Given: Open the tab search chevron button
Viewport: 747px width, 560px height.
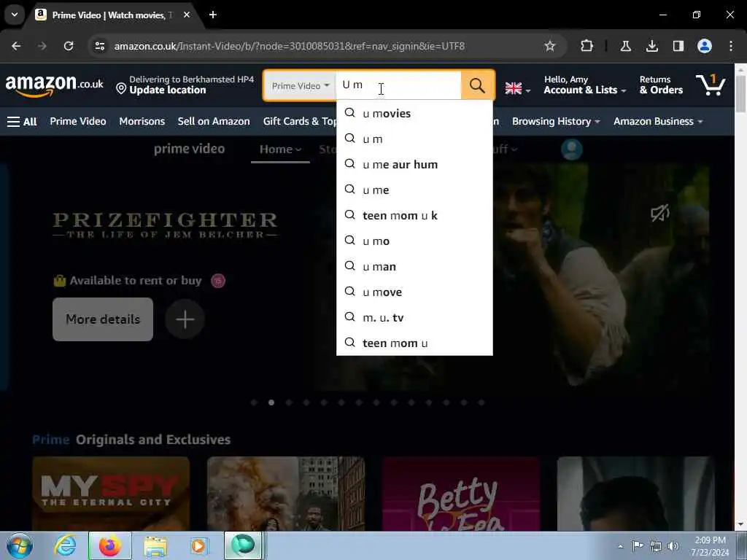Looking at the screenshot, I should pos(15,15).
